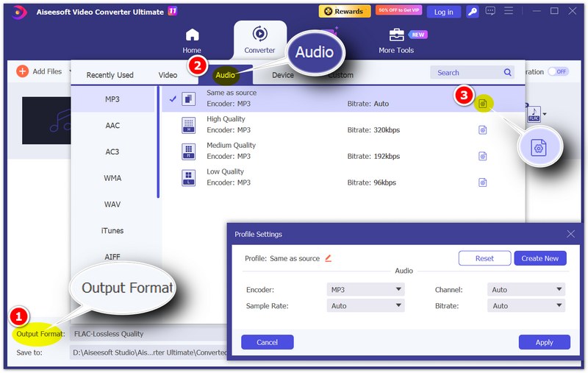Edit the profile name pencil icon
588x373 pixels.
(328, 258)
